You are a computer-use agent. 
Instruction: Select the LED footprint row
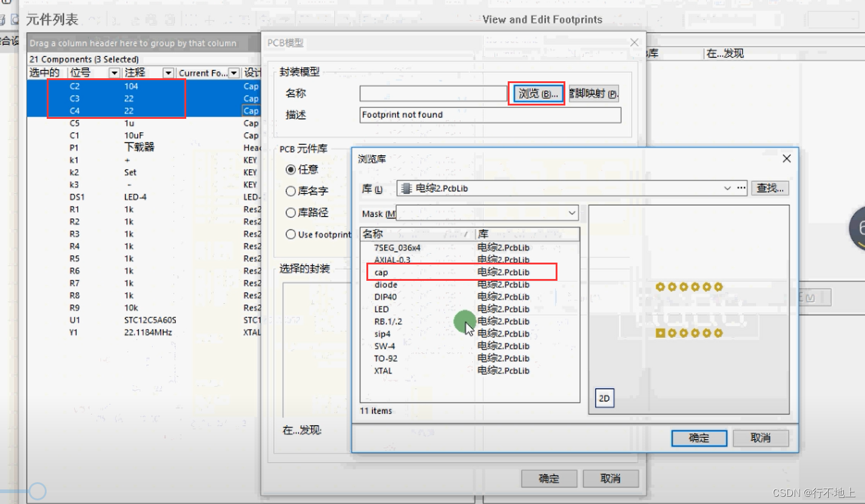pos(470,309)
